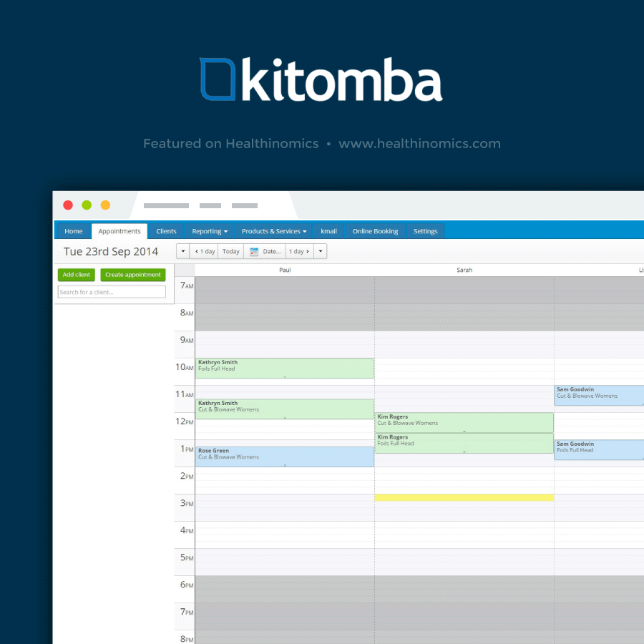Click the client search field
Screen dimensions: 644x644
point(111,292)
